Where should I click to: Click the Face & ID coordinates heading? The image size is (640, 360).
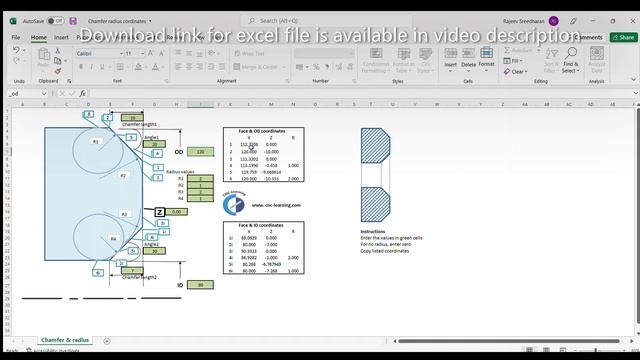(261, 225)
